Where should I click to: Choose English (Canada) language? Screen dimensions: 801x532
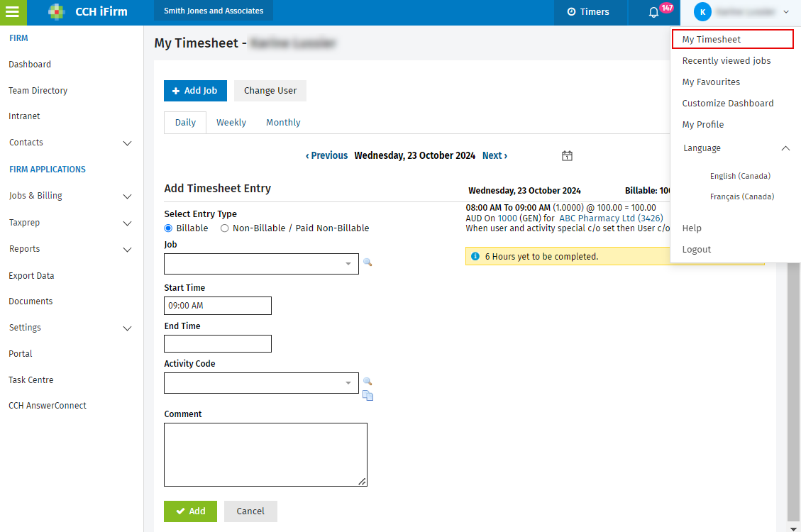[x=740, y=176]
